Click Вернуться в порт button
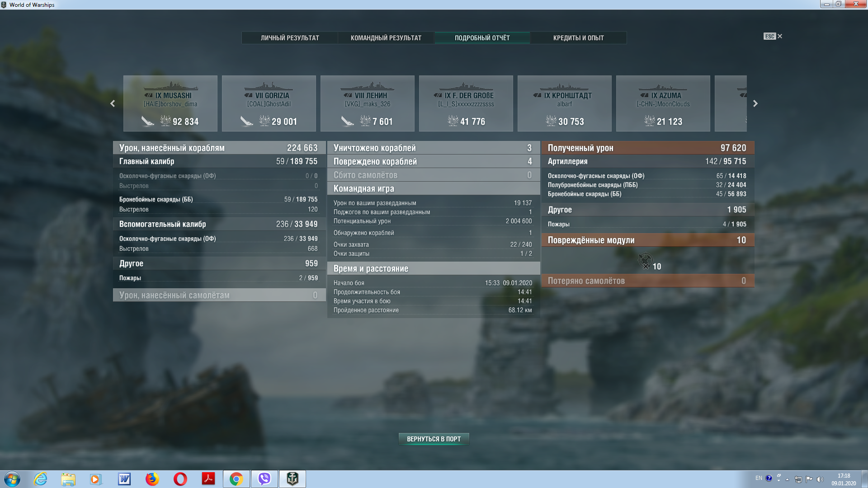This screenshot has width=868, height=488. [x=434, y=439]
